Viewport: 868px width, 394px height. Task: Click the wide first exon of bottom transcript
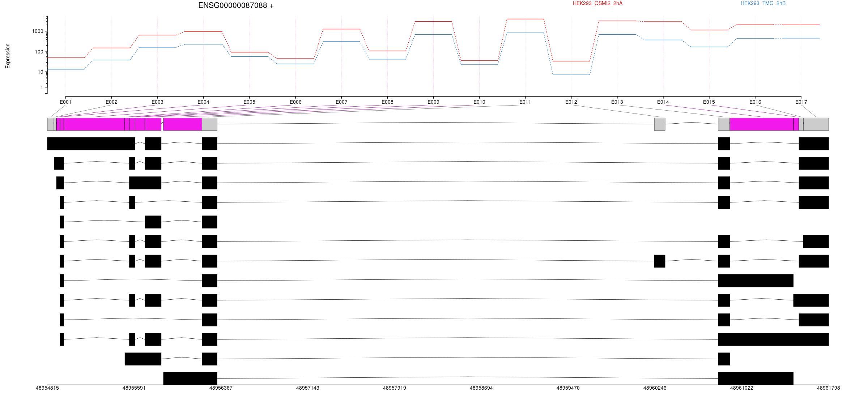pos(190,378)
